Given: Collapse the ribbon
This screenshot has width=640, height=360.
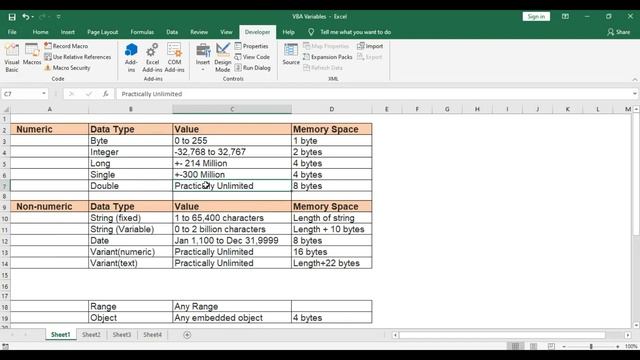Looking at the screenshot, I should click(635, 79).
